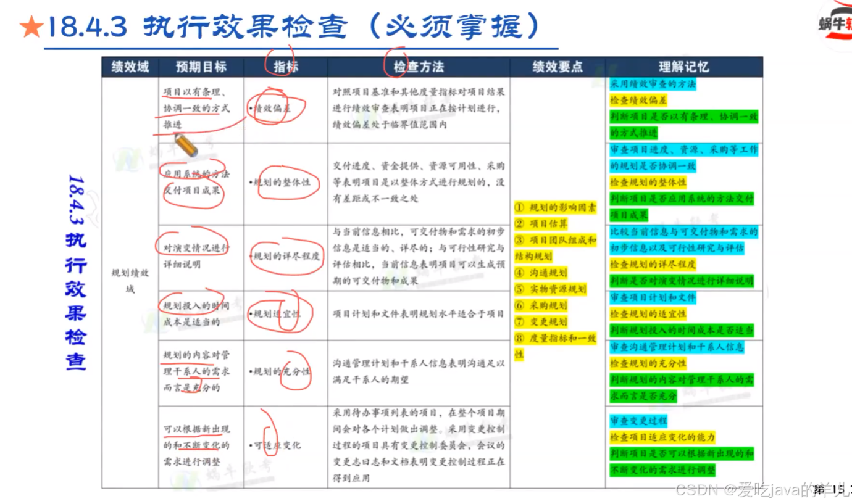Click the yellow note 检查规划的整体性
The height and width of the screenshot is (504, 852).
648,183
